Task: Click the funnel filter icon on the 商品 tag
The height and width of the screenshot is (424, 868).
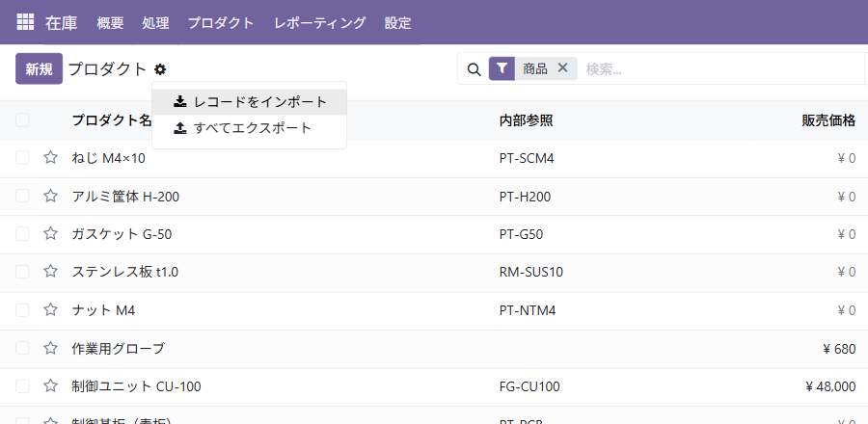Action: pyautogui.click(x=502, y=68)
